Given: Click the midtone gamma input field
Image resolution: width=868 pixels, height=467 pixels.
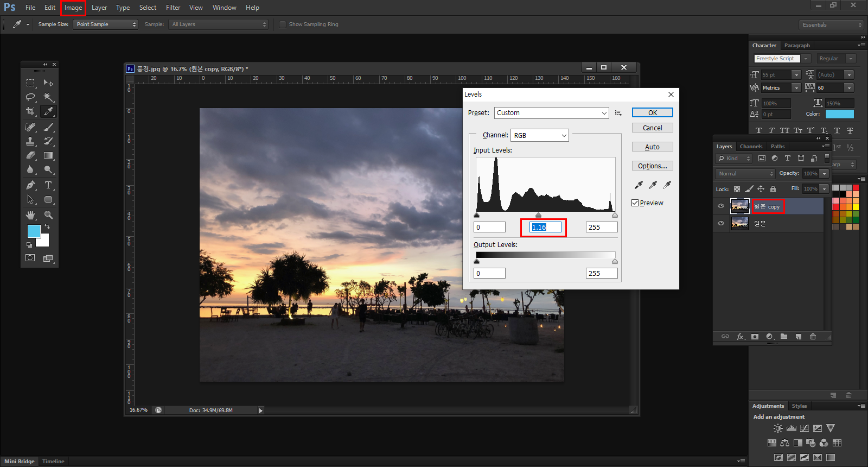Looking at the screenshot, I should click(545, 228).
